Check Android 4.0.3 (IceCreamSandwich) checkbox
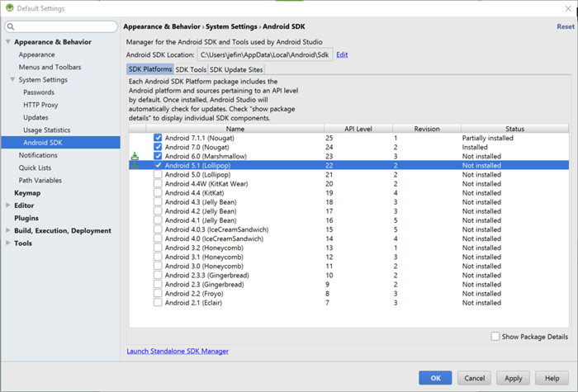The height and width of the screenshot is (392, 578). coord(158,229)
